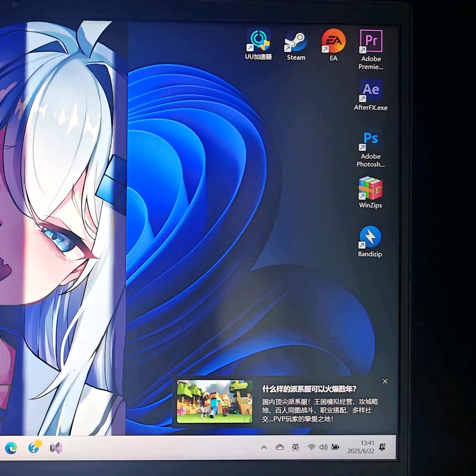Launch Adobe Premiere Pro shortcut

[x=371, y=42]
